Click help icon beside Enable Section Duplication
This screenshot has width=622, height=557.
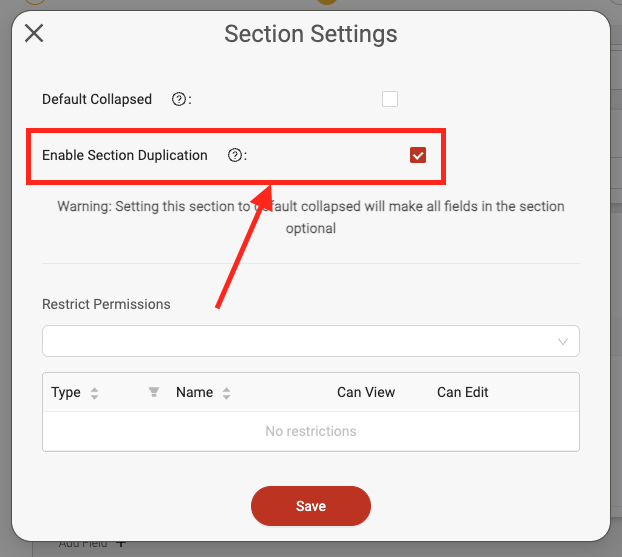pyautogui.click(x=235, y=155)
